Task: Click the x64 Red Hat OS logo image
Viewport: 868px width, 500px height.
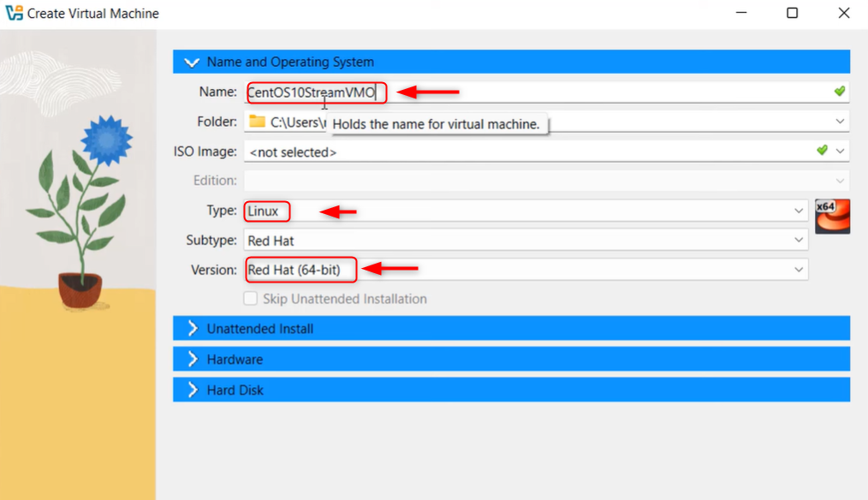Action: [x=832, y=216]
